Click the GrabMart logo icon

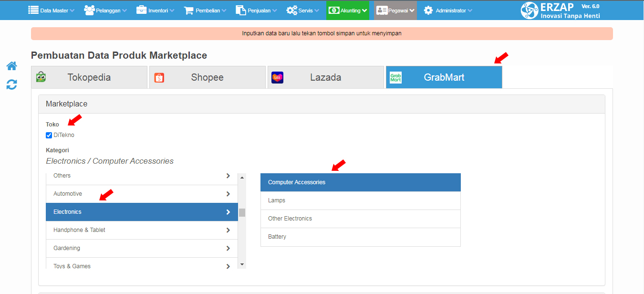pyautogui.click(x=395, y=77)
